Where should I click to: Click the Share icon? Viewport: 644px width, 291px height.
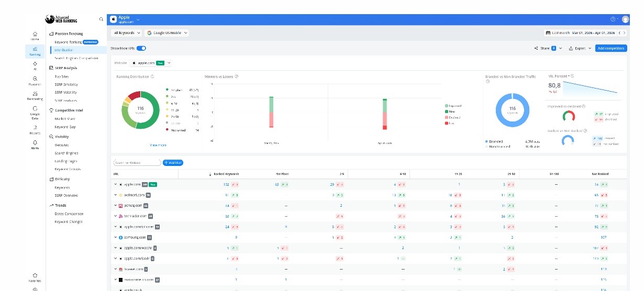(536, 48)
